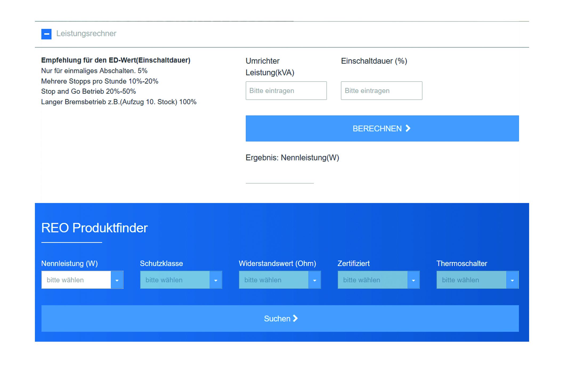Viewport: 588px width, 383px height.
Task: Click the dropdown arrow beside Nennleistung (W)
Action: [117, 280]
